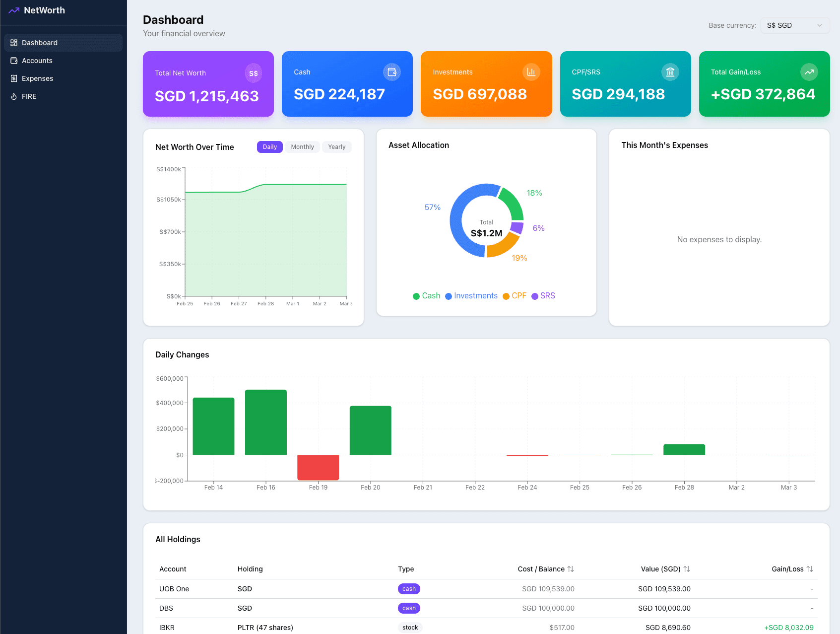Toggle Investments in the Asset Allocation legend
This screenshot has width=840, height=634.
(x=471, y=295)
